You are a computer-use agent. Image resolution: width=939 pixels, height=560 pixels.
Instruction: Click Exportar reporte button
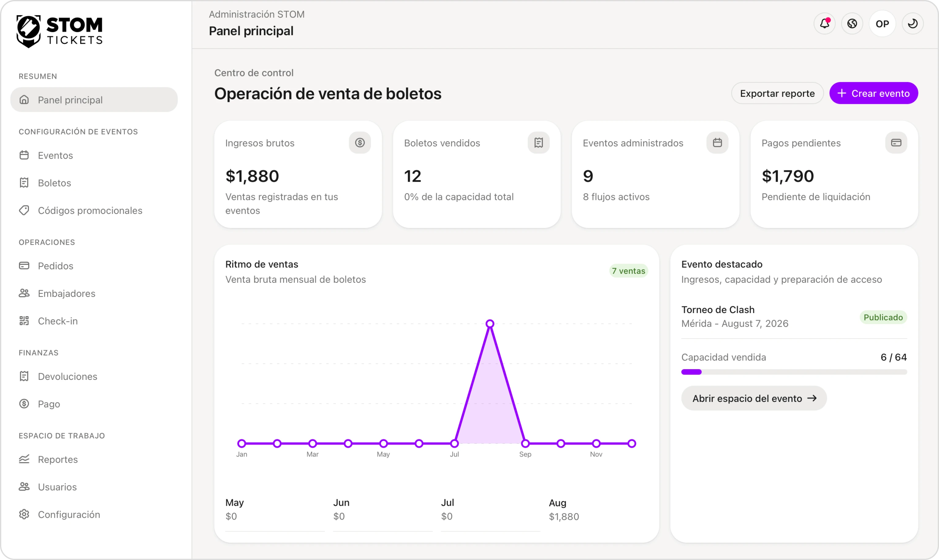coord(777,93)
